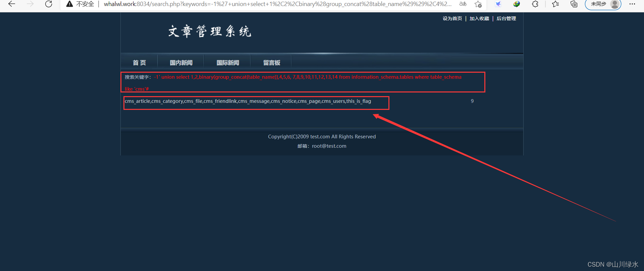Screen dimensions: 644x271
Task: Click the 未同步 profile button
Action: [603, 4]
